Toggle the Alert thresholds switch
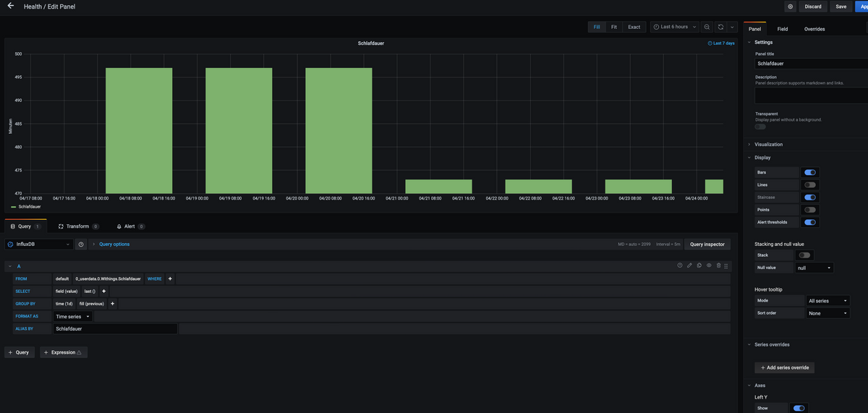This screenshot has height=413, width=868. click(x=810, y=222)
